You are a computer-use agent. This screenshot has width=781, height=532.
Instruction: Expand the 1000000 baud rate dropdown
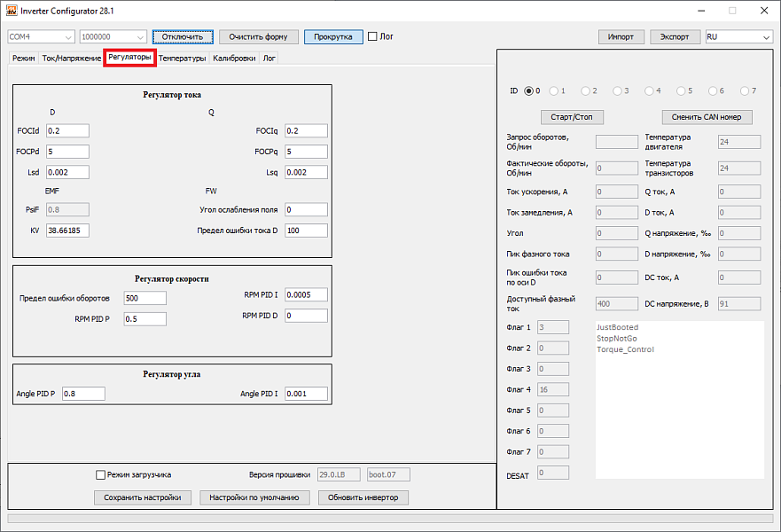pos(113,37)
